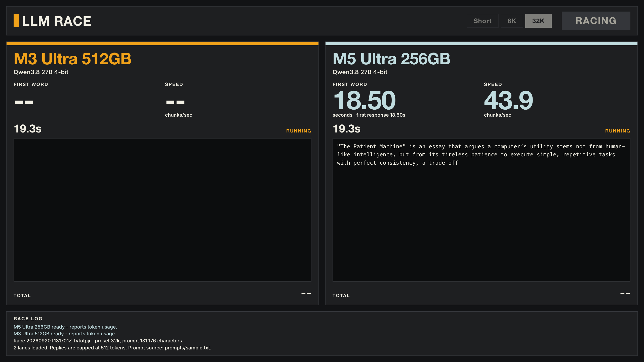The width and height of the screenshot is (644, 362).
Task: Click the RUNNING status in M5 Ultra lane
Action: coord(618,131)
